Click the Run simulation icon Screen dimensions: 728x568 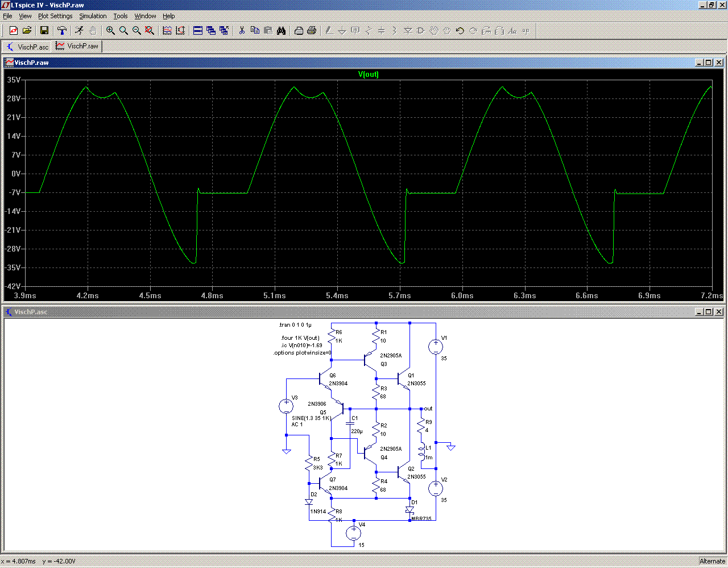(x=79, y=31)
